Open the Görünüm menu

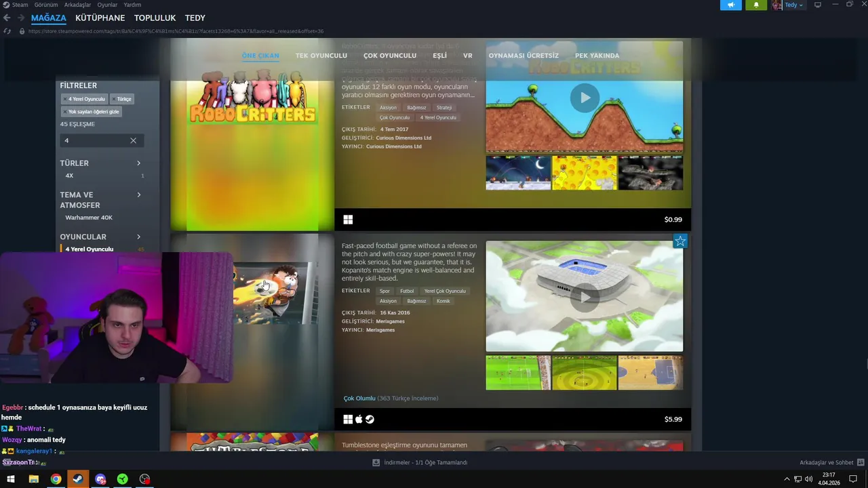(46, 5)
